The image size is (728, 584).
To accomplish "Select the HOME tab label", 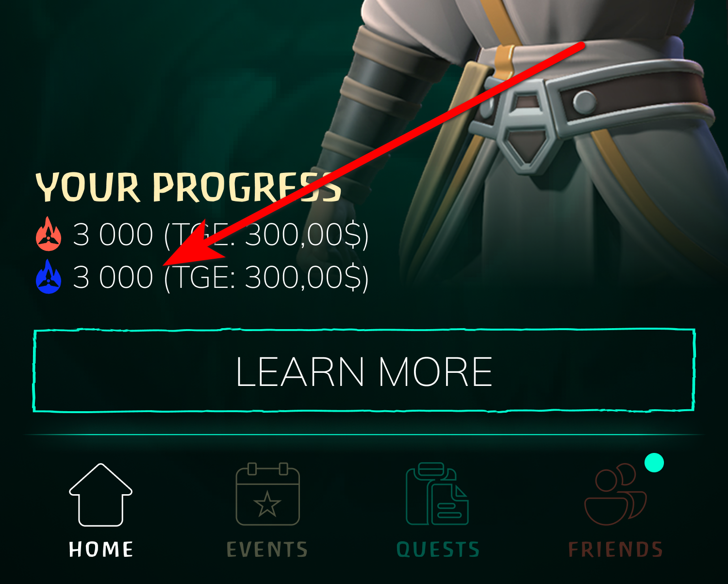I will 101,550.
